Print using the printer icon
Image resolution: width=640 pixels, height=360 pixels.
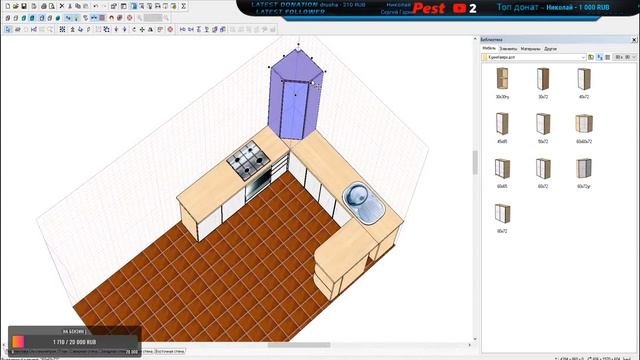(44, 6)
